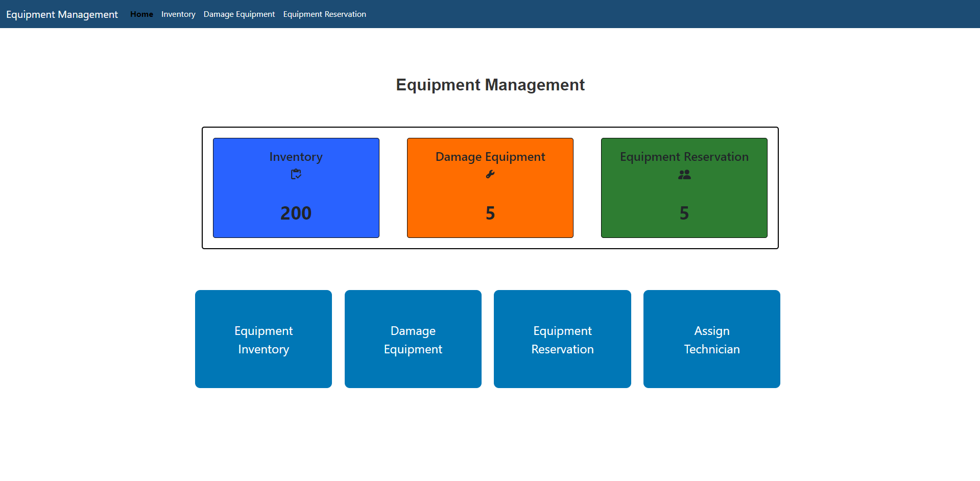Click an empty area of the dark blue navbar
This screenshot has height=481, width=980.
click(664, 14)
